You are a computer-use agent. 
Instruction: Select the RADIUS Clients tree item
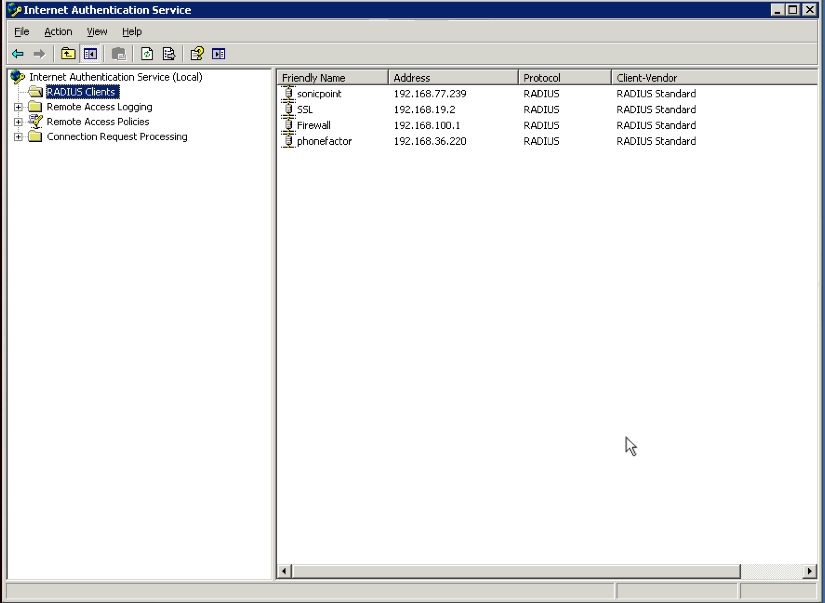81,92
